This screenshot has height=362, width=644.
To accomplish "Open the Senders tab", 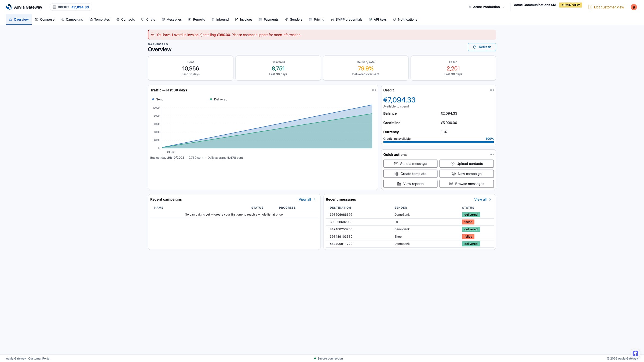I will (294, 19).
